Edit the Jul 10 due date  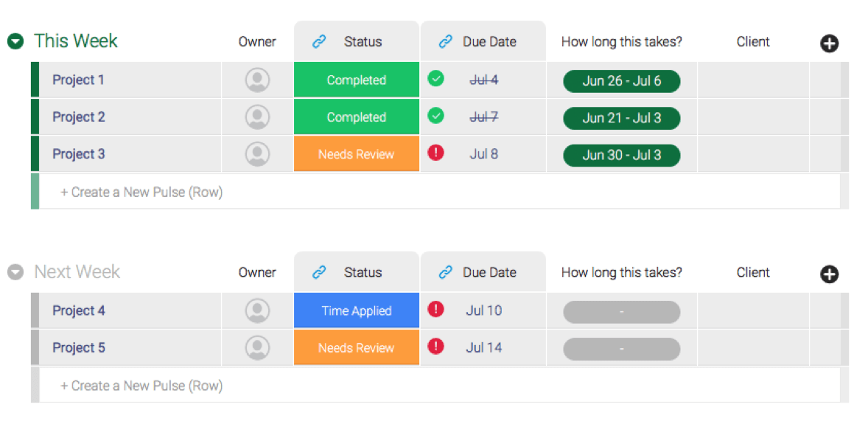pyautogui.click(x=484, y=310)
